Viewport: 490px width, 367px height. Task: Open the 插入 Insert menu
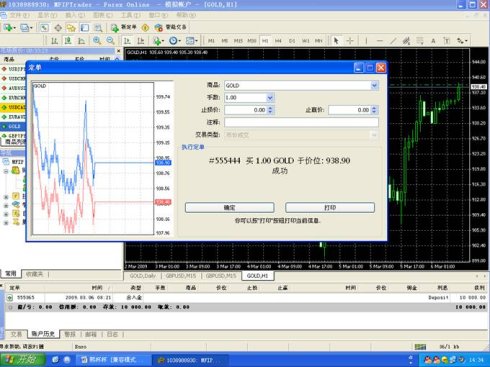pyautogui.click(x=75, y=15)
